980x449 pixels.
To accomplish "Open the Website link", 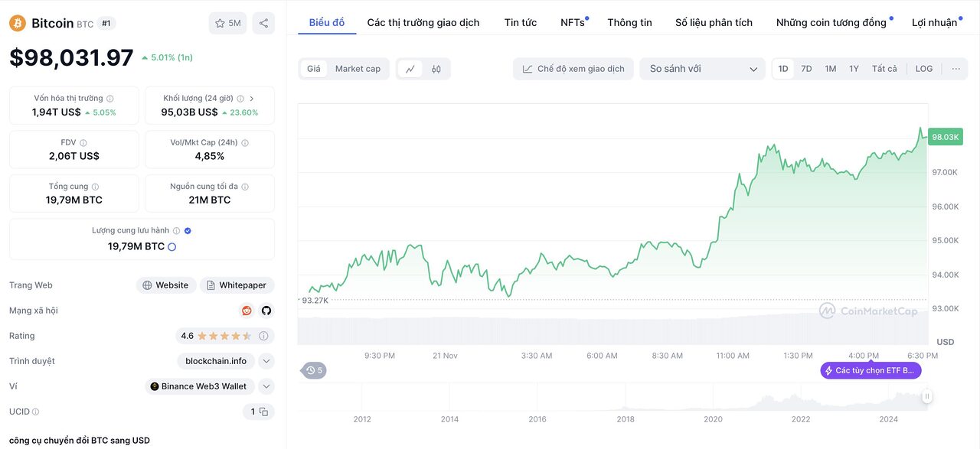I will pyautogui.click(x=166, y=285).
